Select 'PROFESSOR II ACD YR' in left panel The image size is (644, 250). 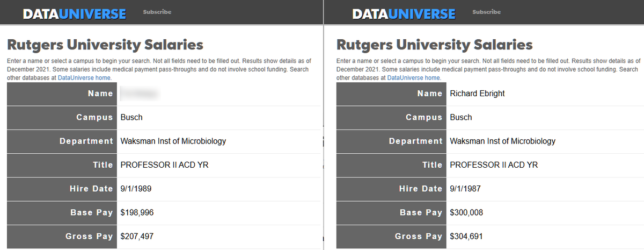(164, 165)
